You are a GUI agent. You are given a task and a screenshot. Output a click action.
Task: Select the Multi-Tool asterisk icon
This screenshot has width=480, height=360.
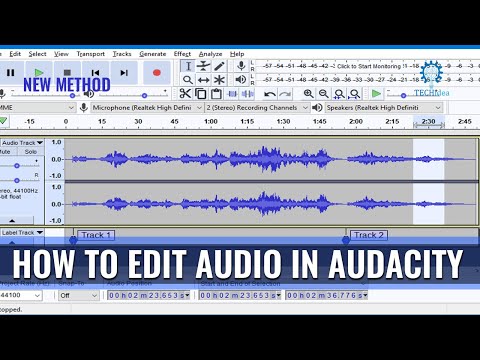pyautogui.click(x=219, y=80)
